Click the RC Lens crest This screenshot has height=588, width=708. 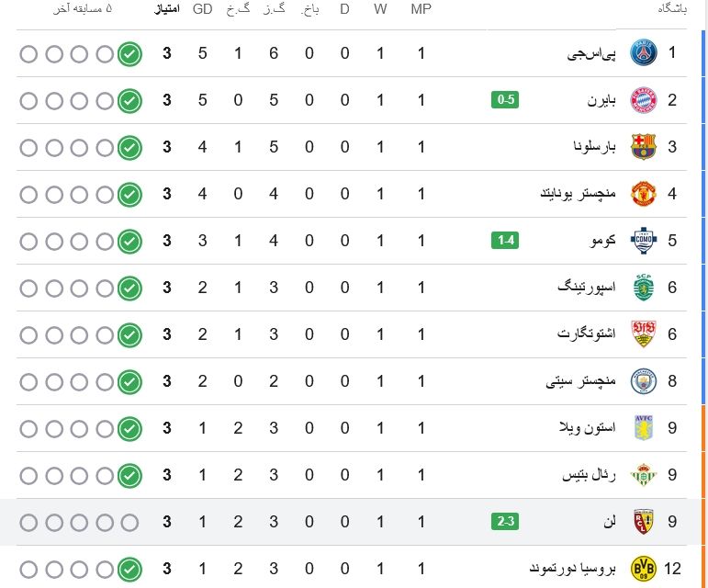[643, 522]
